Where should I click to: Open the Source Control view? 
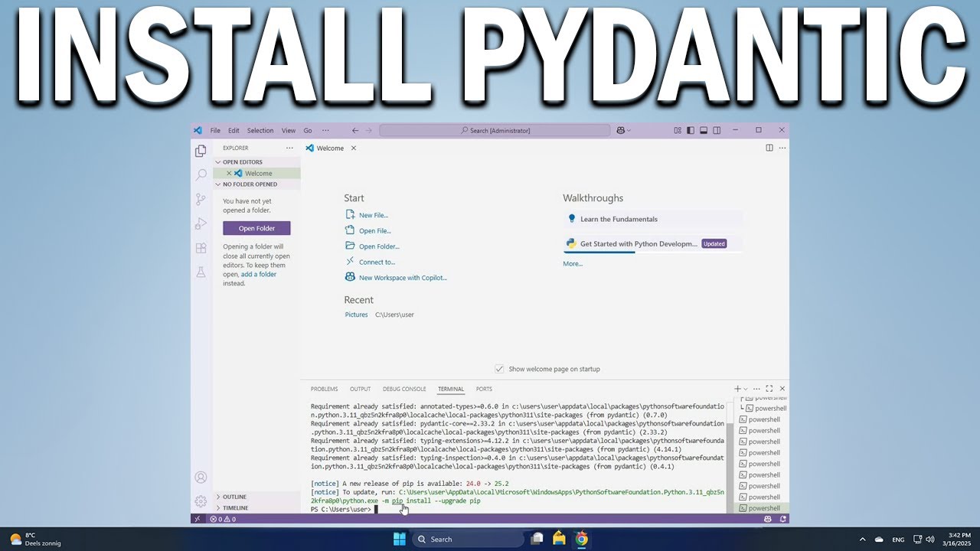click(201, 199)
